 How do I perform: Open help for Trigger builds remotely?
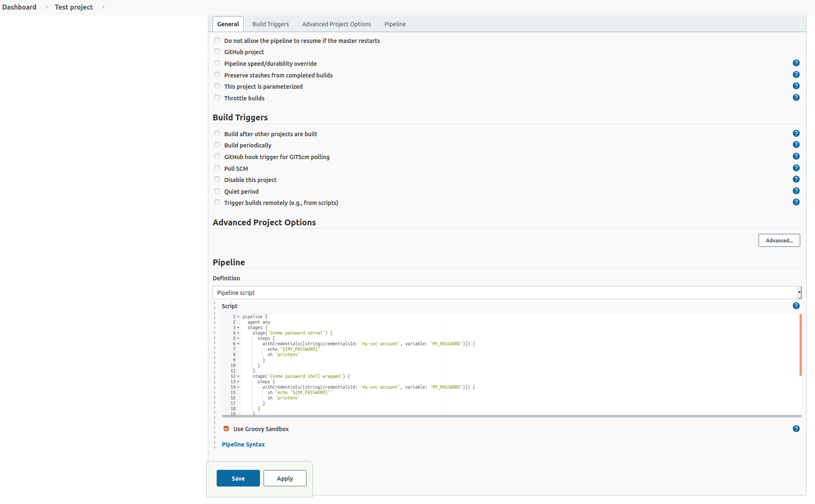coord(796,202)
